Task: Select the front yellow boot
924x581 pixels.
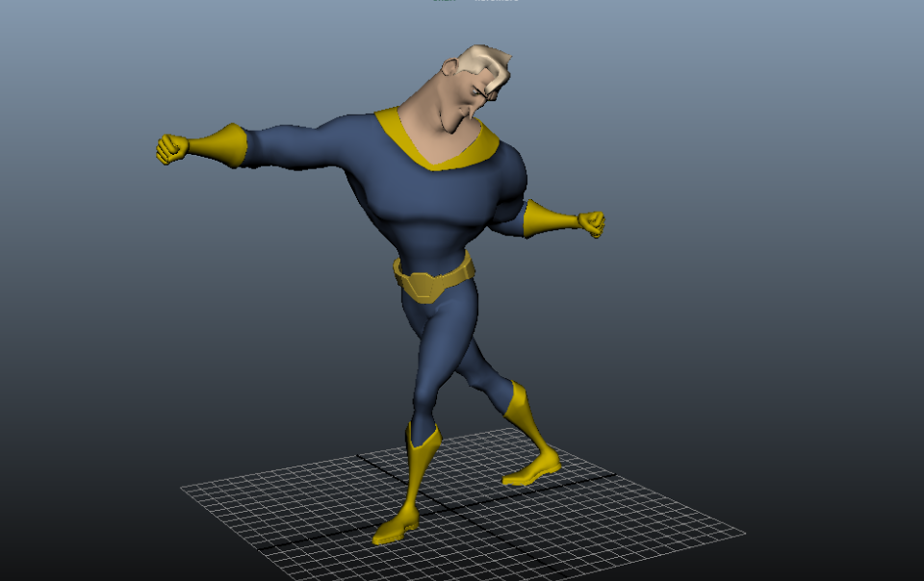Action: pos(409,486)
